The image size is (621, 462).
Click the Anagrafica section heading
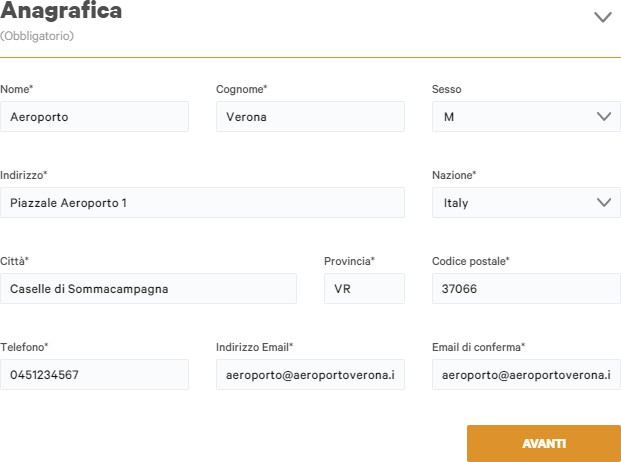61,10
